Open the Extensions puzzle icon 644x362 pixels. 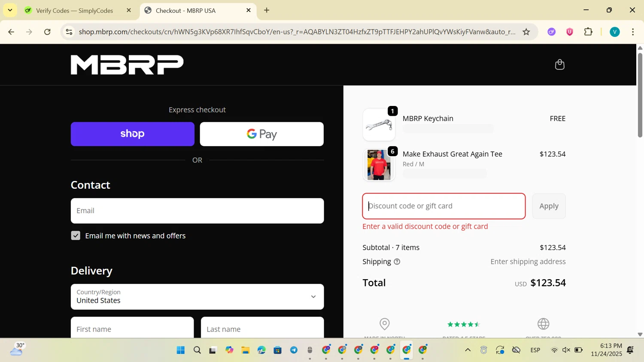(x=588, y=32)
